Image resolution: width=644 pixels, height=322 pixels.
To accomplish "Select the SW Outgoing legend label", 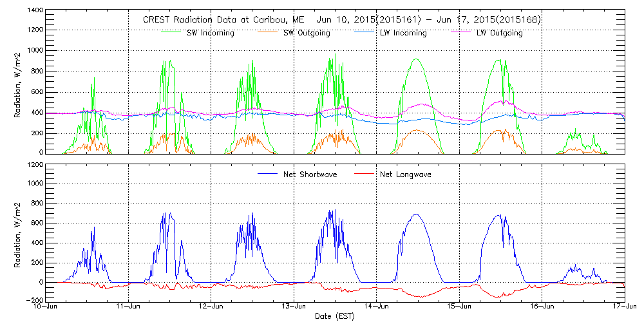I will 307,33.
